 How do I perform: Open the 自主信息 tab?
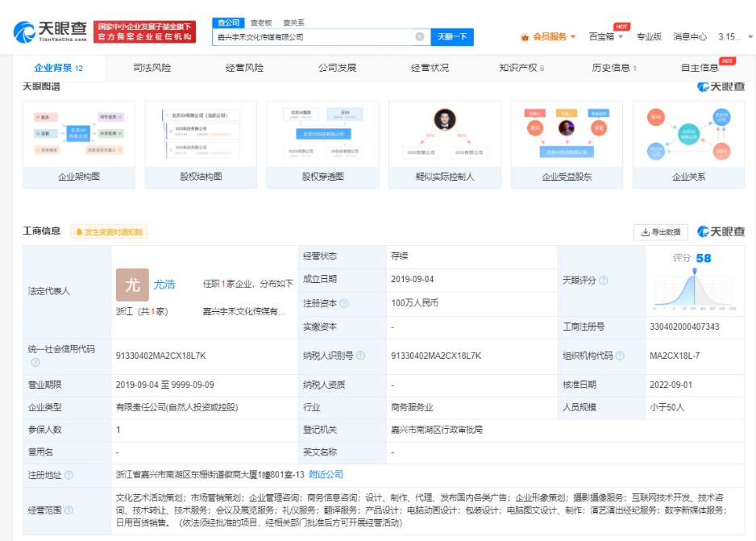coord(700,68)
